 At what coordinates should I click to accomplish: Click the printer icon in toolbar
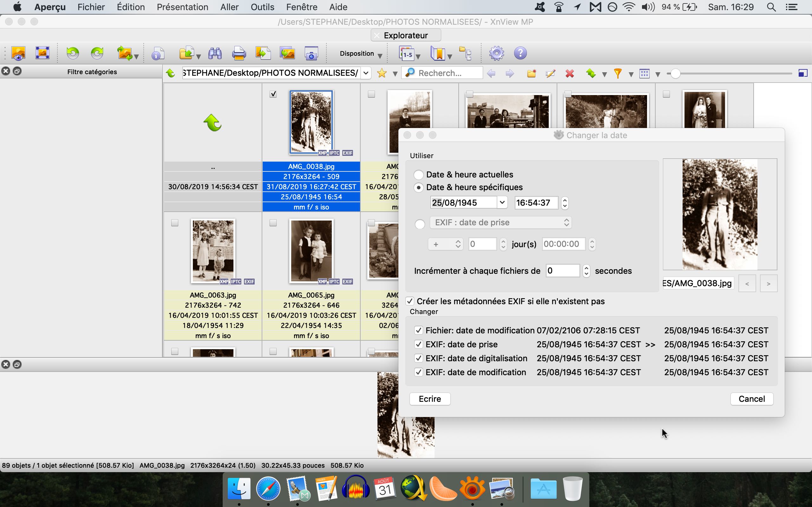[x=239, y=53]
